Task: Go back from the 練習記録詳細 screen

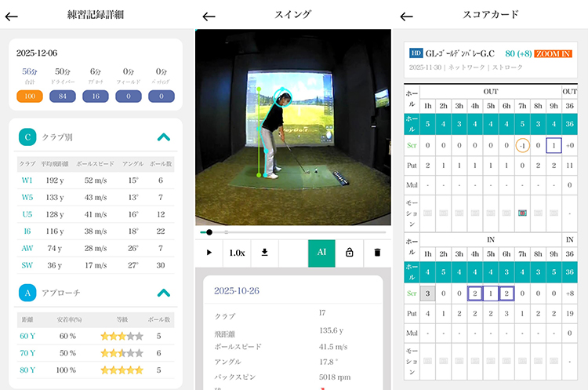Action: pyautogui.click(x=12, y=16)
